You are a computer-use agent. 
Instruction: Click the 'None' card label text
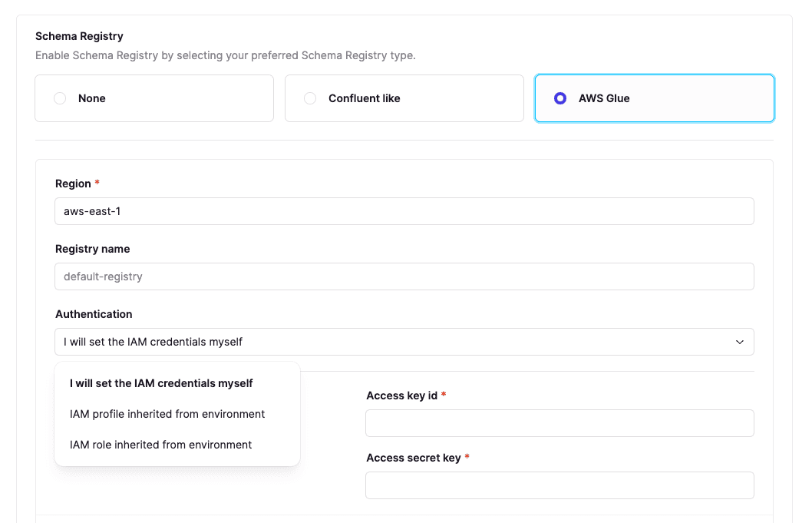(92, 98)
